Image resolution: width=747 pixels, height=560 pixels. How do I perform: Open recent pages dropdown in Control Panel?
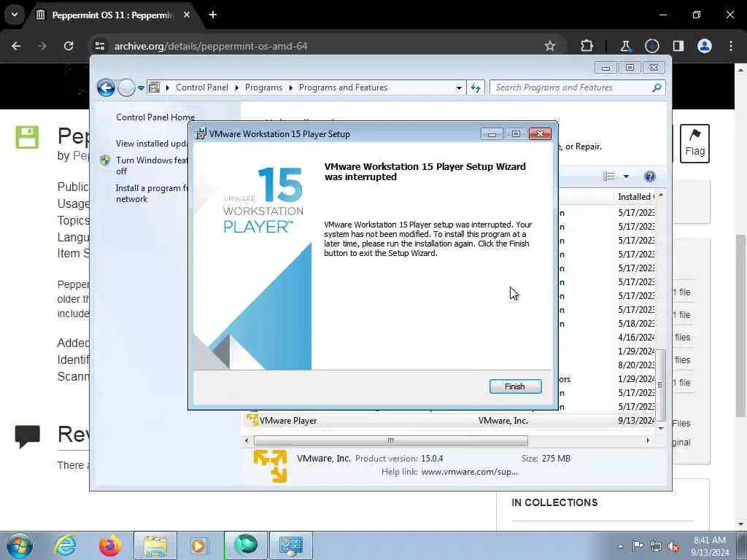tap(141, 87)
